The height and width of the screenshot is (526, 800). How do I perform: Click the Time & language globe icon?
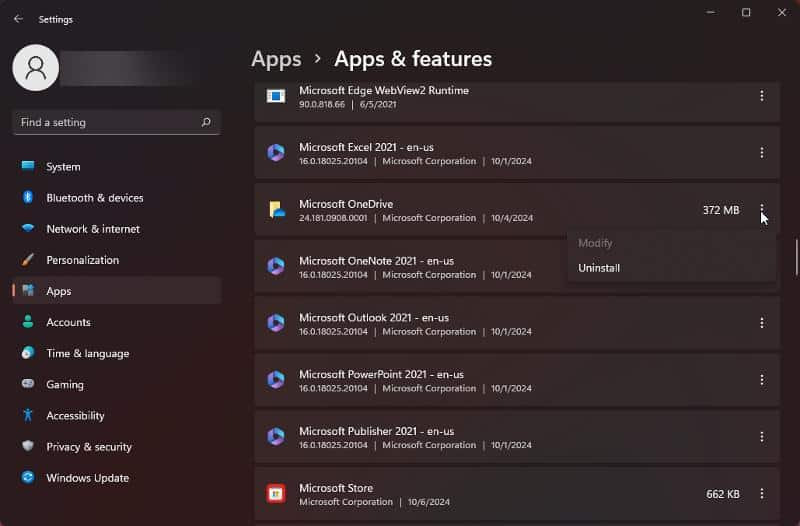coord(28,353)
